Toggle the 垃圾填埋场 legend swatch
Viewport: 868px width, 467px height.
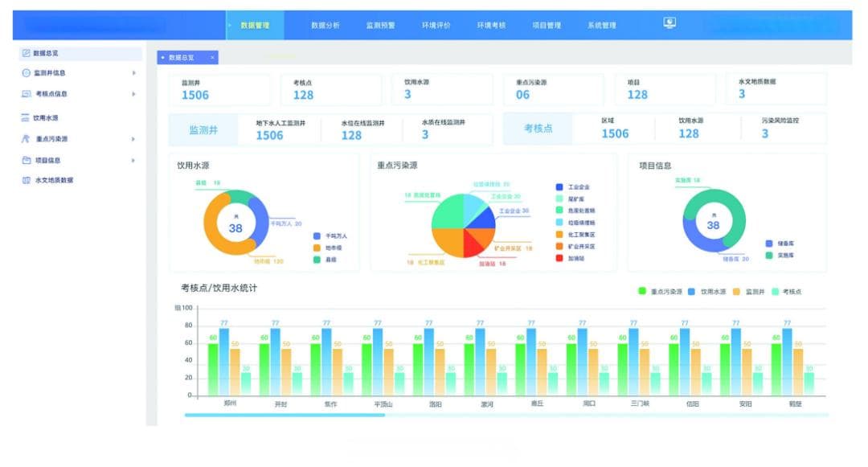tap(559, 223)
